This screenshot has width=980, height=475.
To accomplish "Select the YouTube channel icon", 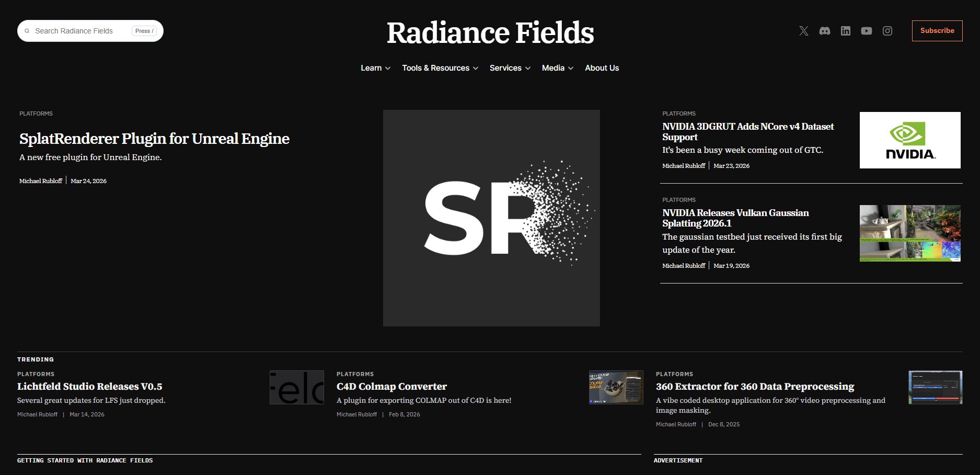I will [x=866, y=31].
